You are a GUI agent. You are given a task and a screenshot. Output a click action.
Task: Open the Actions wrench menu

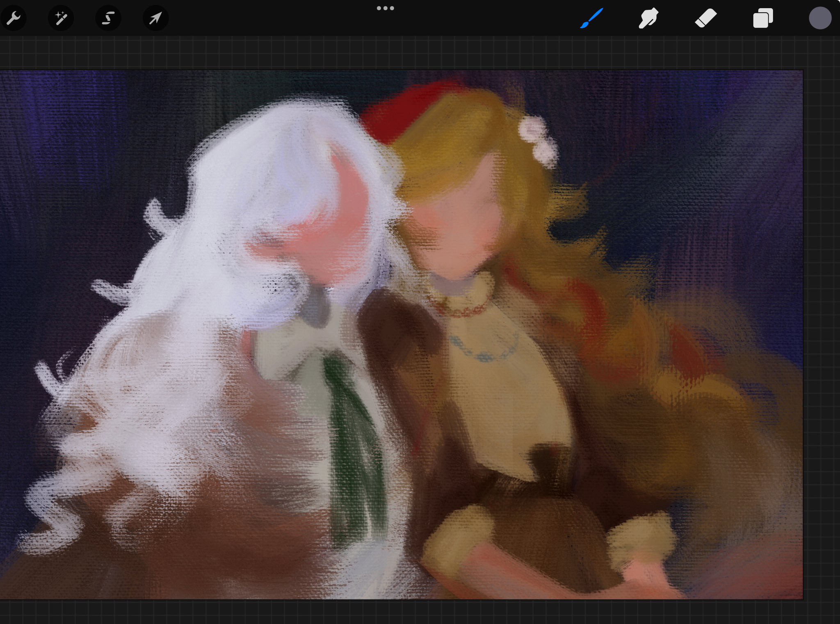[x=13, y=18]
